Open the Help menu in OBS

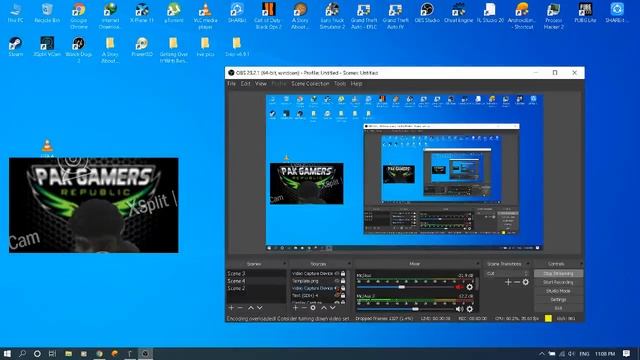356,84
